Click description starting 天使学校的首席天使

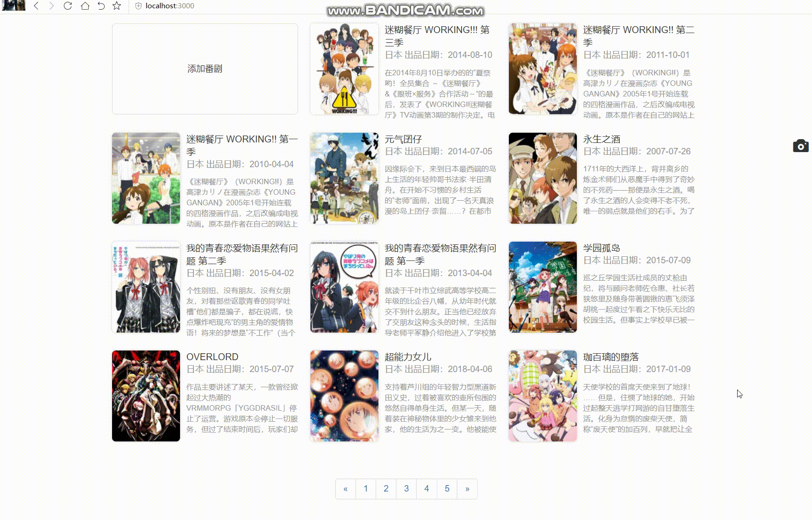pyautogui.click(x=639, y=408)
